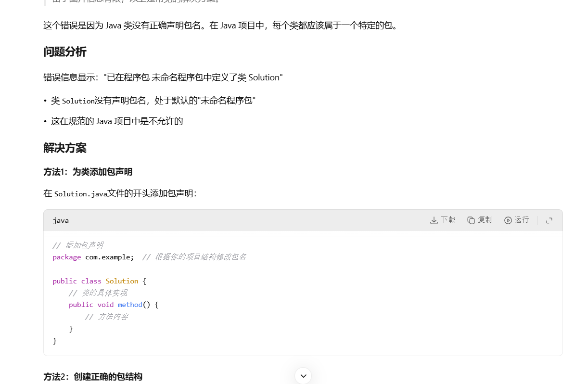Select the com.example package name in code

click(109, 256)
